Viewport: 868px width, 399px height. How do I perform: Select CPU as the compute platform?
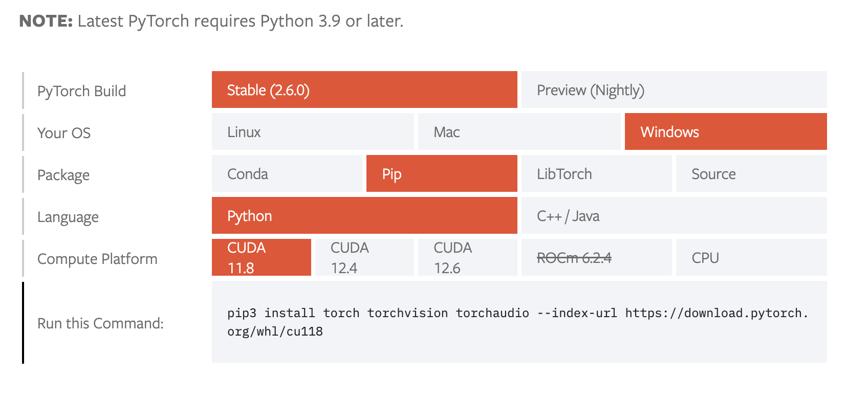751,258
